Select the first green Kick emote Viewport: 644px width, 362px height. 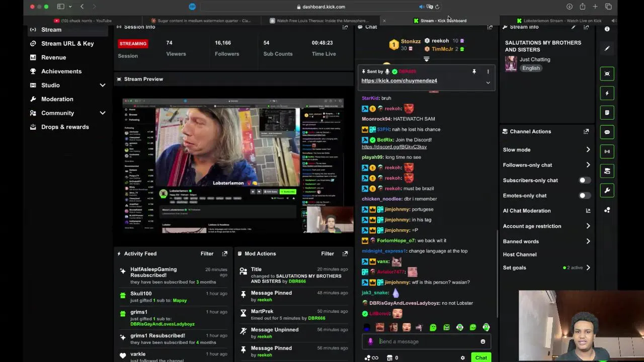click(x=433, y=327)
